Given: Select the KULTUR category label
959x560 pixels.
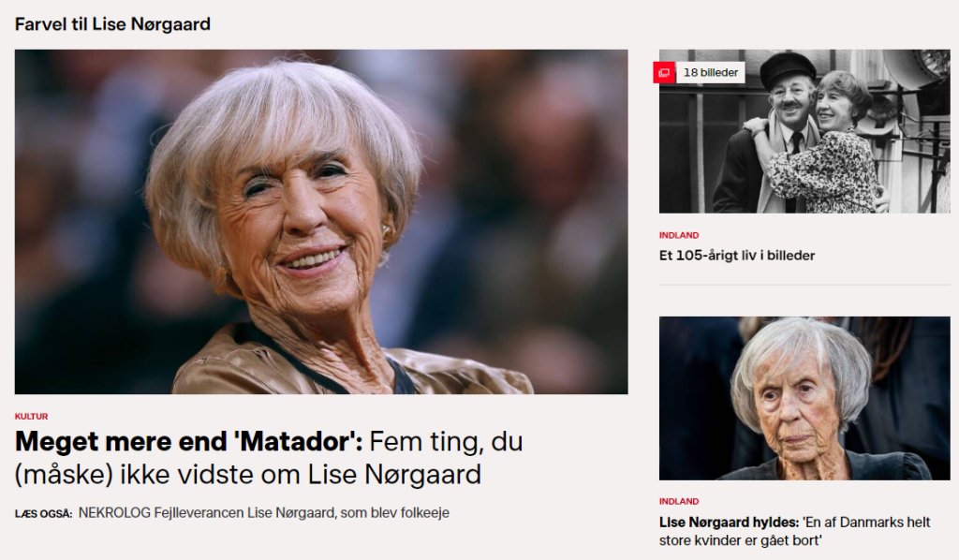Looking at the screenshot, I should tap(31, 417).
